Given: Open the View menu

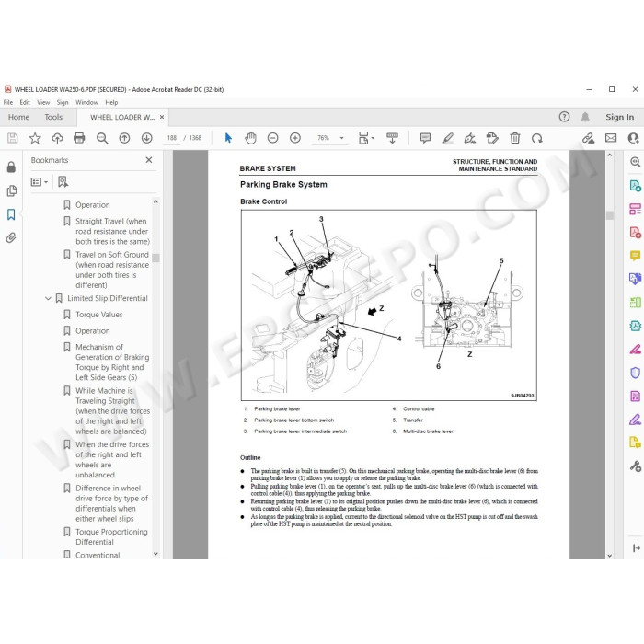Looking at the screenshot, I should click(x=43, y=102).
